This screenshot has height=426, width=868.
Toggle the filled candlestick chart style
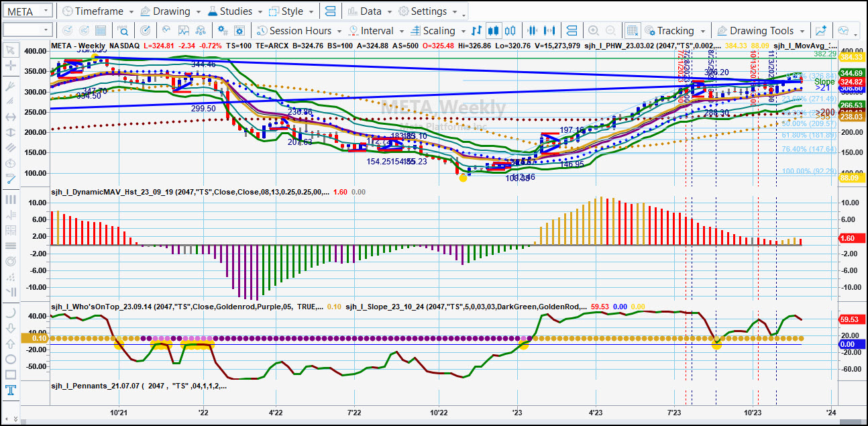pos(494,31)
